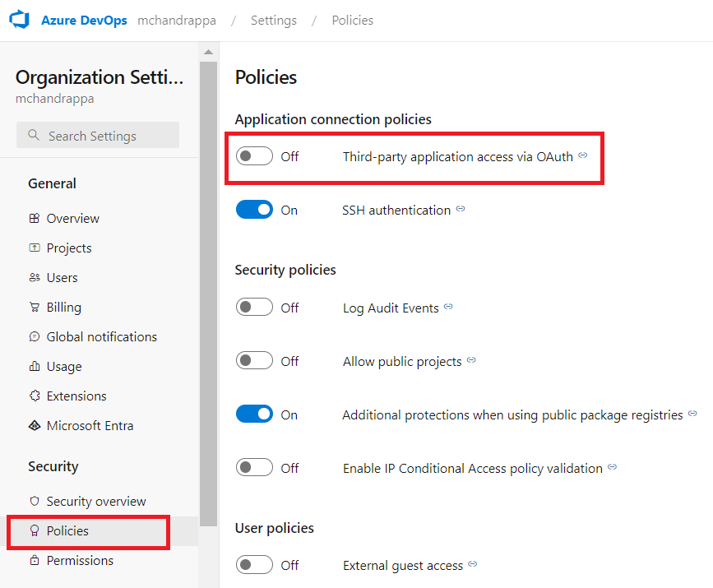Open Microsoft Entra settings

[x=90, y=425]
